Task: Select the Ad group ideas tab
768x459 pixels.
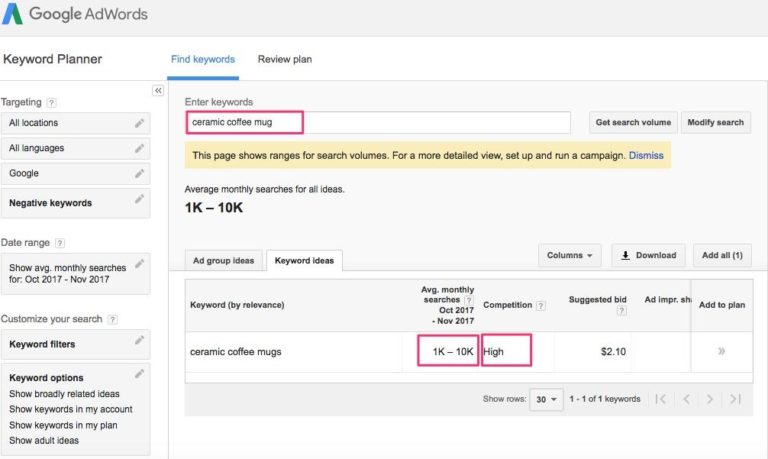Action: [x=222, y=261]
